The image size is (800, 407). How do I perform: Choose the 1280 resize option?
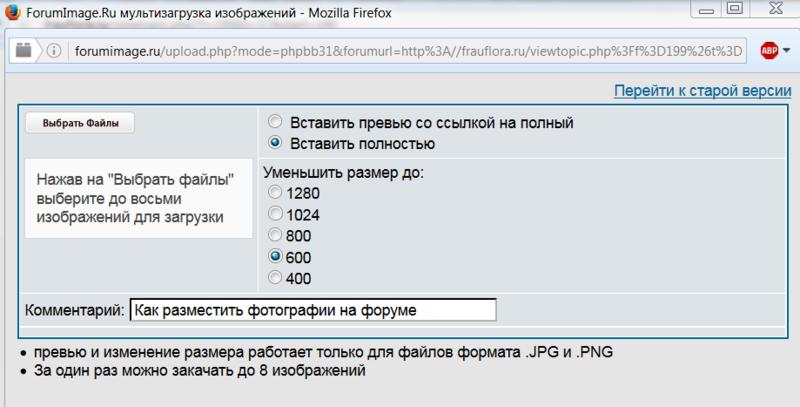[274, 192]
